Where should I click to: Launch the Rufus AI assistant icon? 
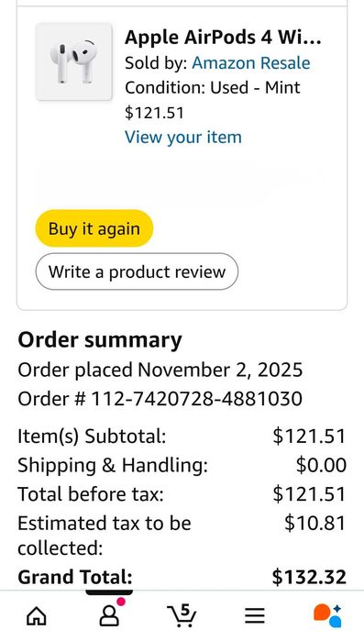[327, 615]
